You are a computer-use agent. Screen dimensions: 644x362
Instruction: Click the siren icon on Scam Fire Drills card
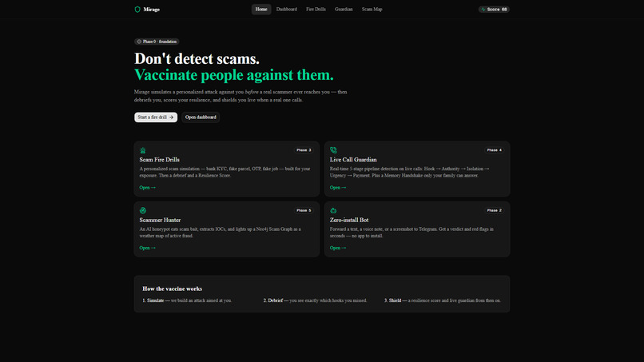click(142, 150)
